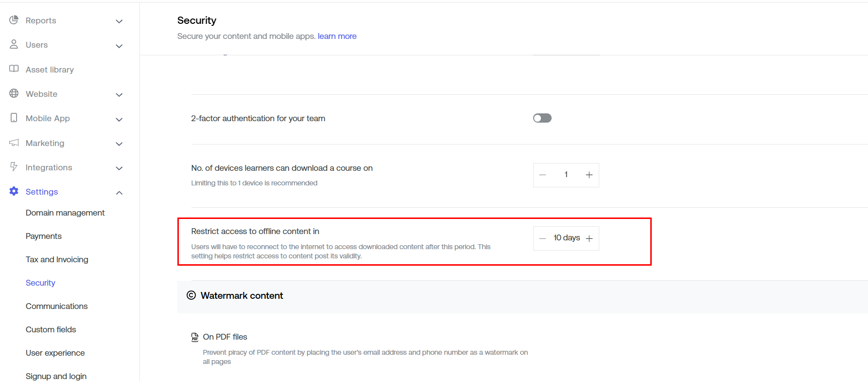Image resolution: width=868 pixels, height=381 pixels.
Task: Reduce offline content restriction days
Action: click(x=543, y=238)
